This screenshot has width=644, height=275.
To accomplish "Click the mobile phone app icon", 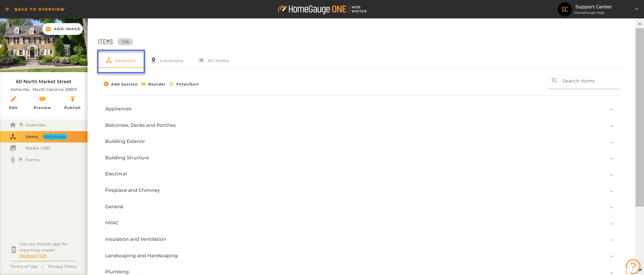I will pos(14,250).
